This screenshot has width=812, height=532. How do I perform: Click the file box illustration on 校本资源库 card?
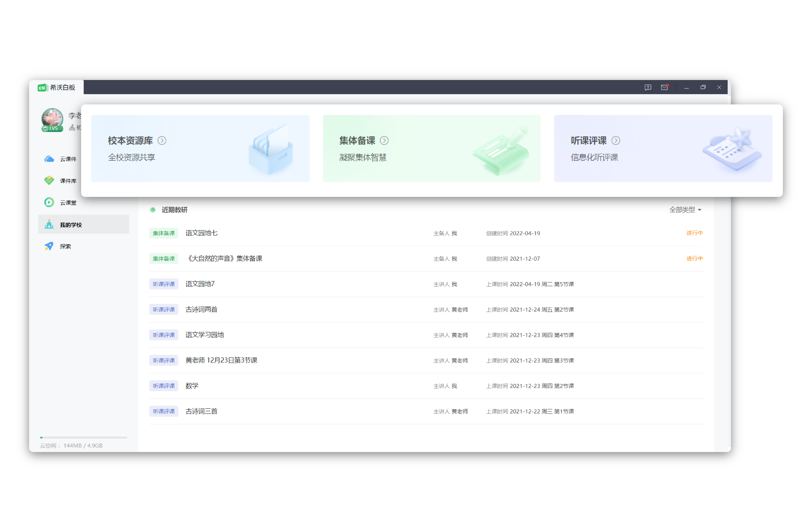point(271,149)
